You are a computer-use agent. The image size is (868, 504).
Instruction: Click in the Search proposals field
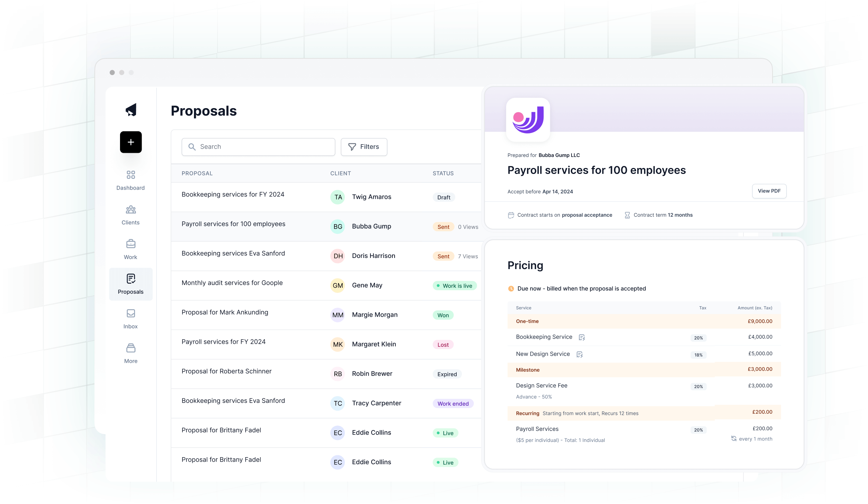(258, 147)
